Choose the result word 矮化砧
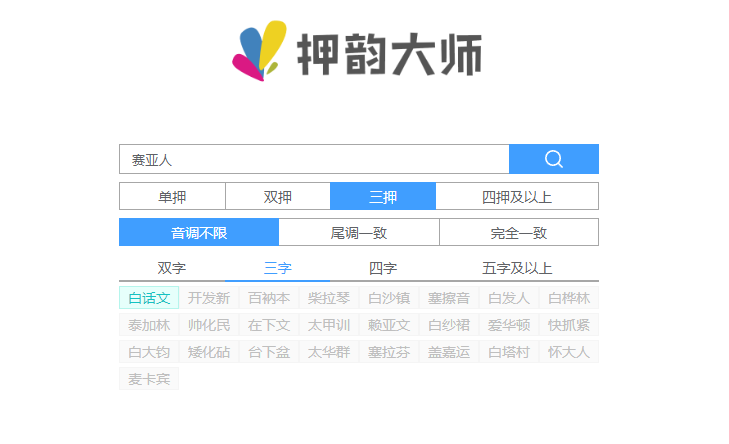This screenshot has width=729, height=444. tap(209, 352)
